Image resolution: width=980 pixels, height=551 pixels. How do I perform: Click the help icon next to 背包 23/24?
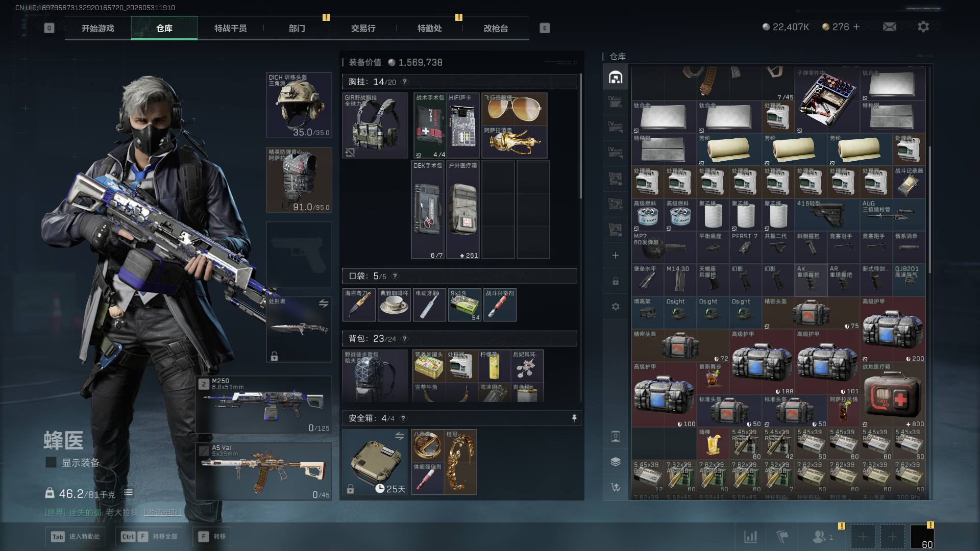click(405, 339)
